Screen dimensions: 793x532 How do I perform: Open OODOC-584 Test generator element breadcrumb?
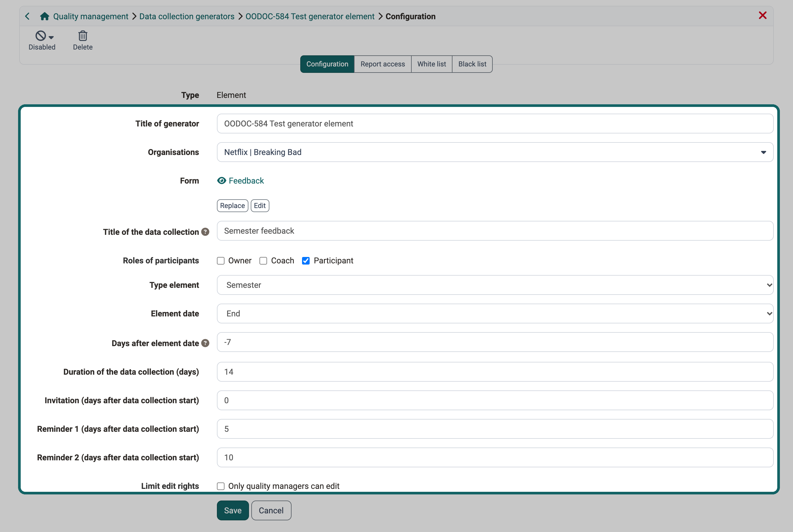click(310, 16)
